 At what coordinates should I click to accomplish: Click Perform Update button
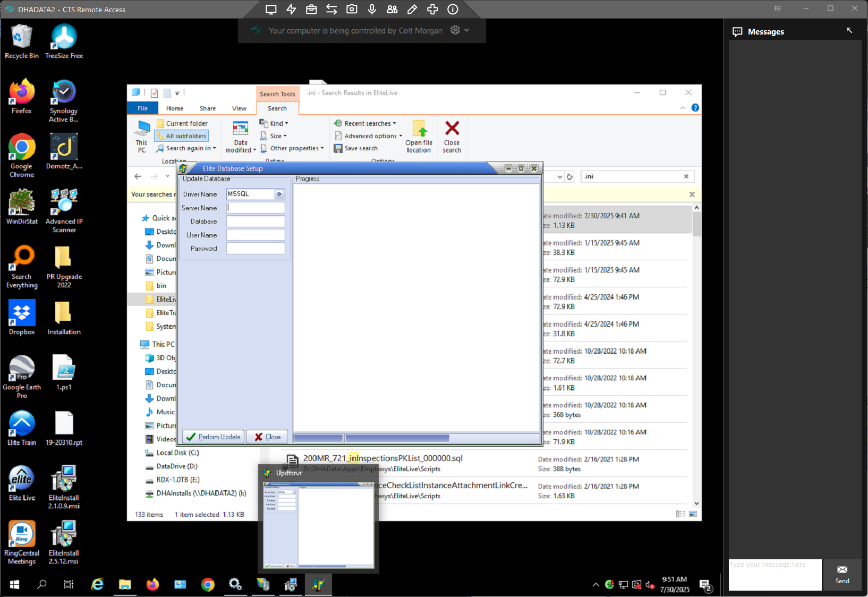[x=214, y=437]
